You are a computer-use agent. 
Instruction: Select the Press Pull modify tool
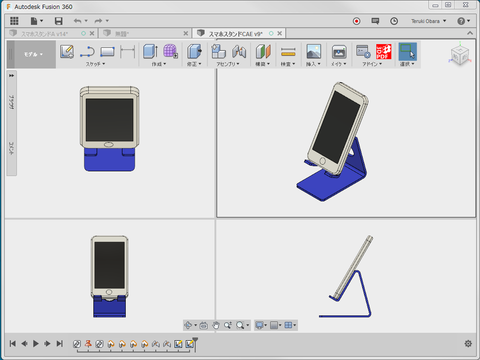[x=194, y=51]
